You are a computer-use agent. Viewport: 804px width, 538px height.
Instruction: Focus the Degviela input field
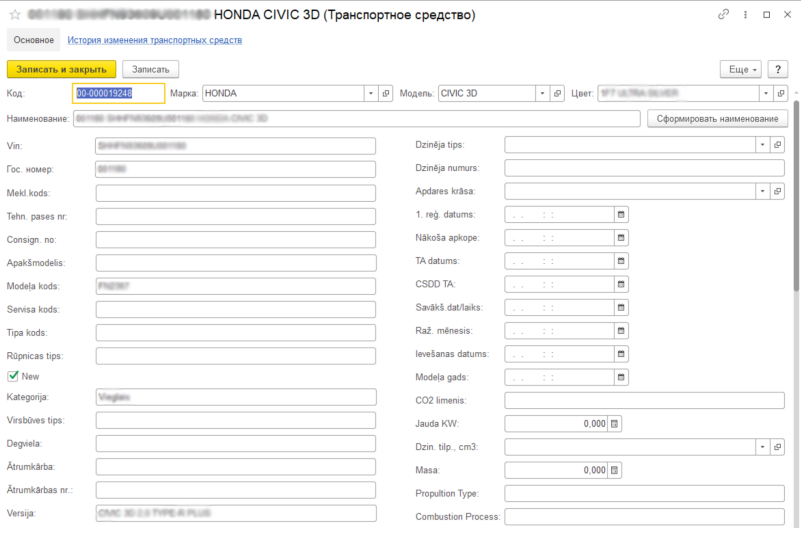235,444
